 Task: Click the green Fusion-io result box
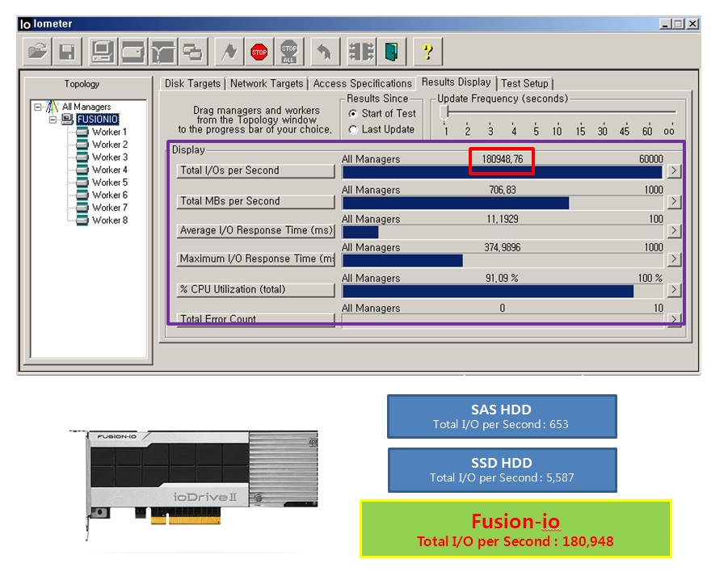pos(515,528)
